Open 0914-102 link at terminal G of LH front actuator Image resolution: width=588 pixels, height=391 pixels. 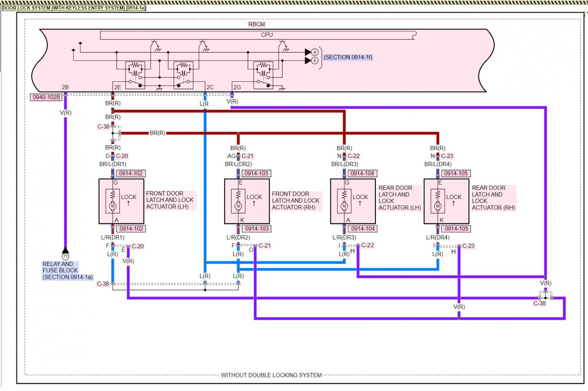point(131,173)
